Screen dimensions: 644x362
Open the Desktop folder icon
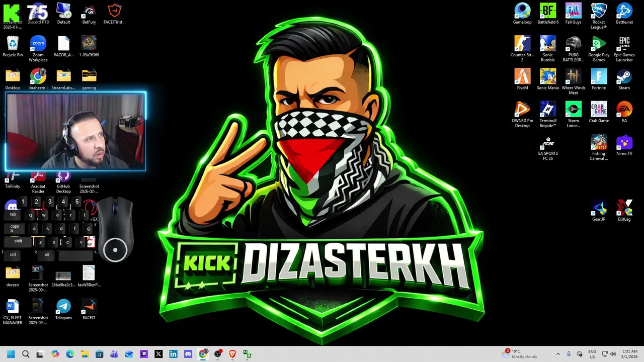tap(13, 79)
